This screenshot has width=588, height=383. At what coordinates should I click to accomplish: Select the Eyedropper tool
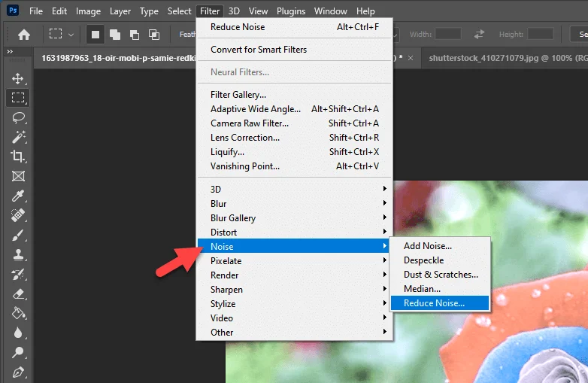click(x=18, y=196)
